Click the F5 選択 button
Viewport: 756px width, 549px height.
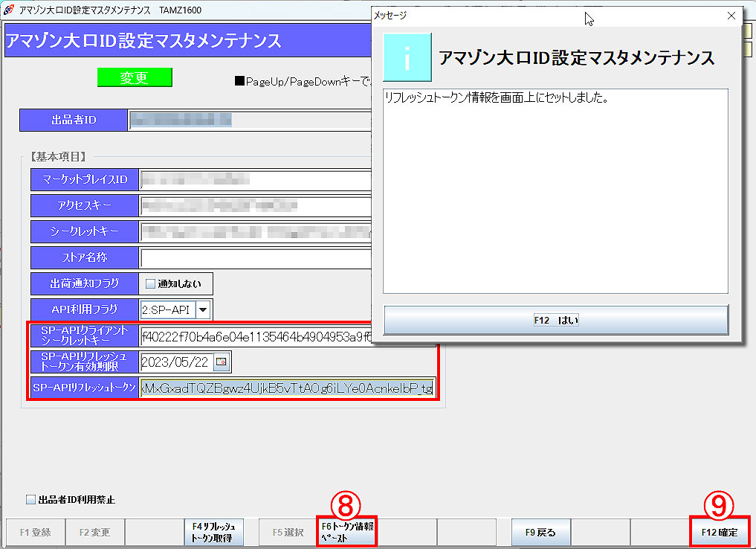click(288, 532)
